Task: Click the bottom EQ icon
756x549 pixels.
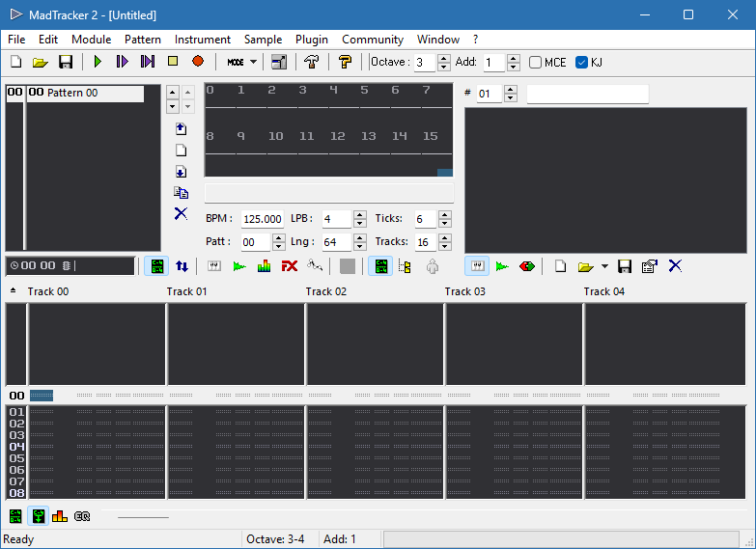Action: (82, 516)
